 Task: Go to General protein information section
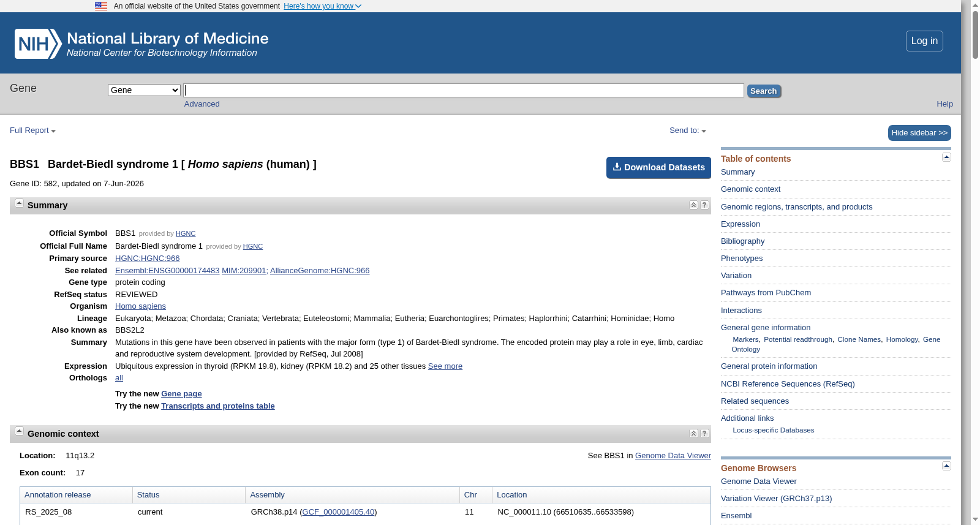(769, 366)
